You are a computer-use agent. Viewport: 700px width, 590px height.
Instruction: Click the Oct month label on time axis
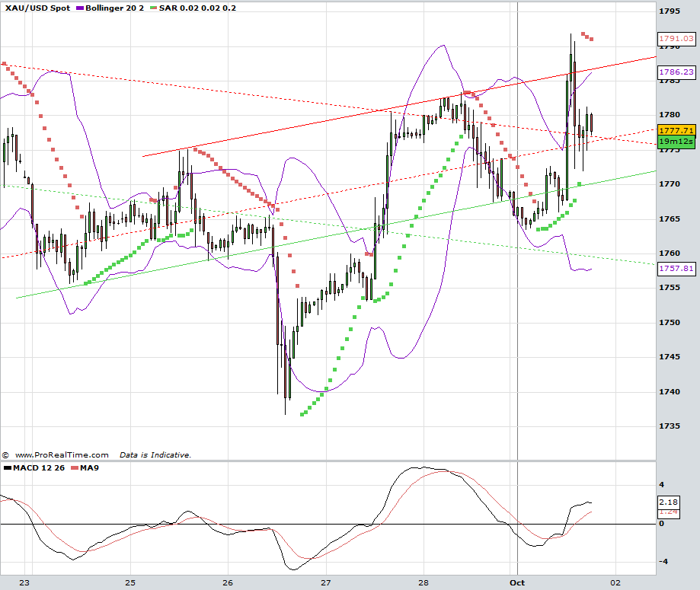(x=517, y=583)
